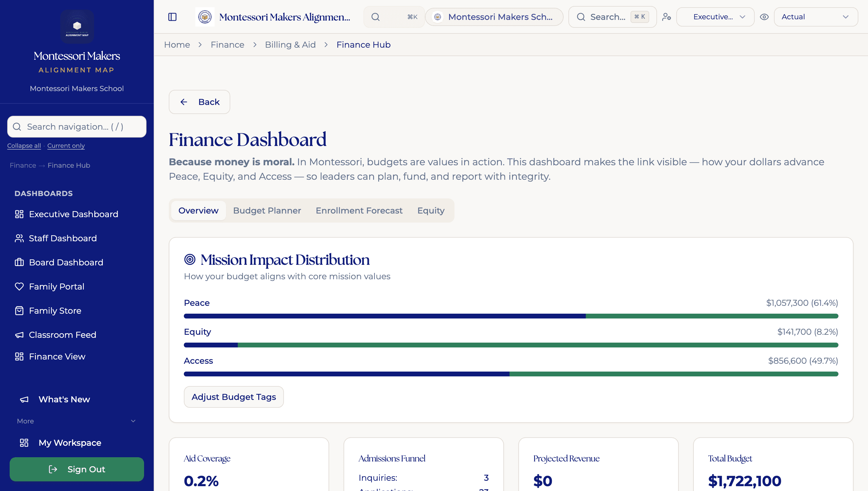Click the DASHBOARDS section heading

click(43, 193)
